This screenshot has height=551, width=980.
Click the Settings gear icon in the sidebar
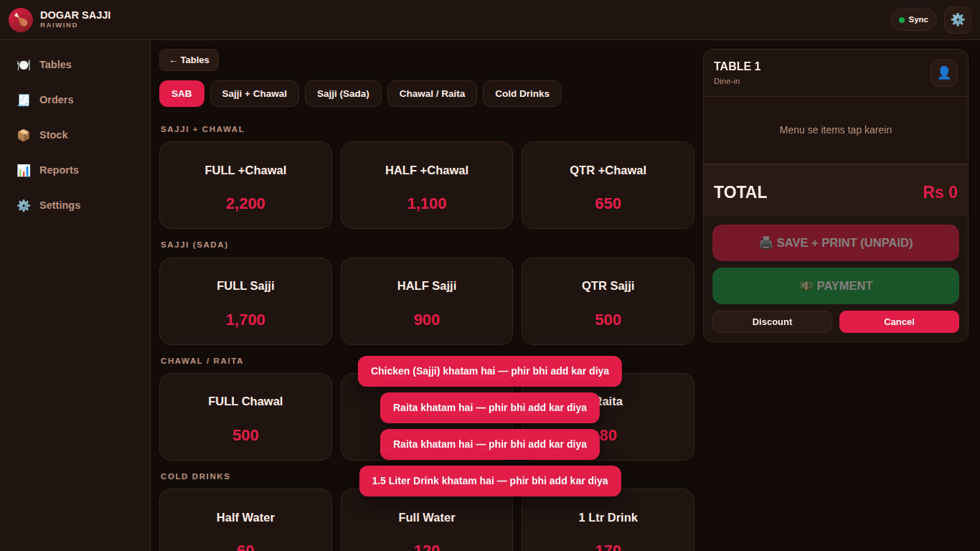(24, 205)
